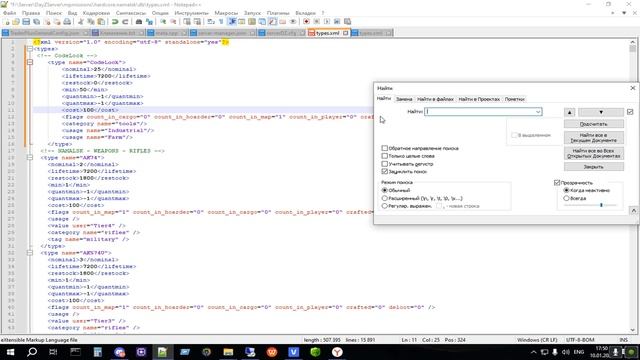Image resolution: width=640 pixels, height=360 pixels.
Task: Enable Учитывать регистр checkbox
Action: [384, 164]
